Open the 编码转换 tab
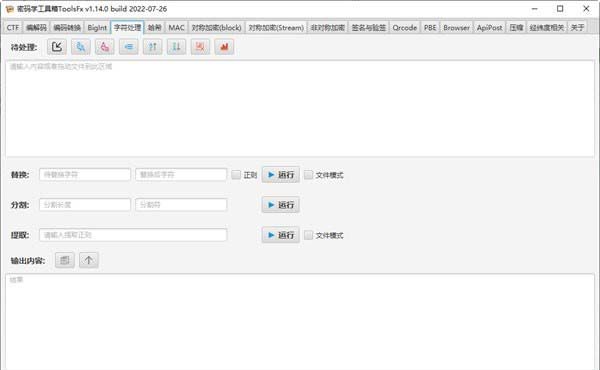This screenshot has height=370, width=600. 67,28
